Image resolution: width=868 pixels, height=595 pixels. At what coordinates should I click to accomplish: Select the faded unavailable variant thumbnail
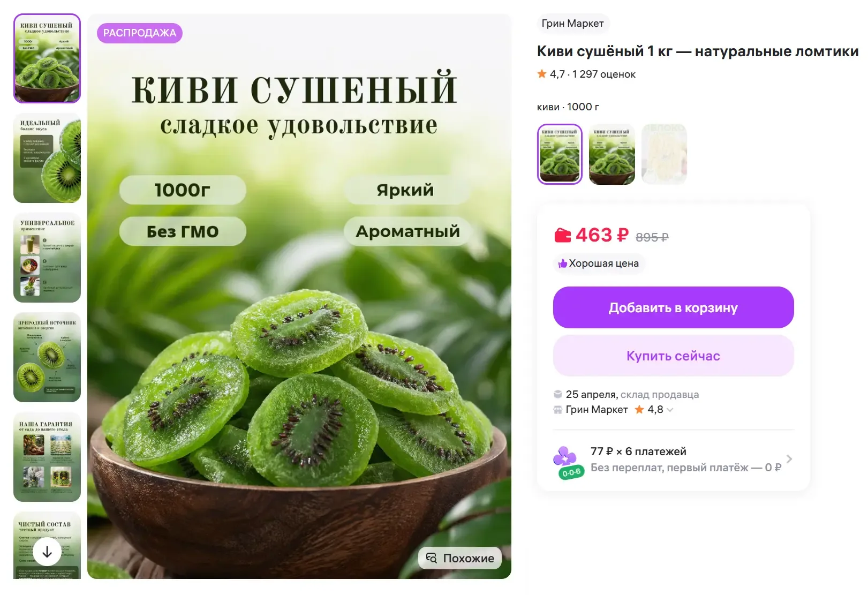coord(664,154)
